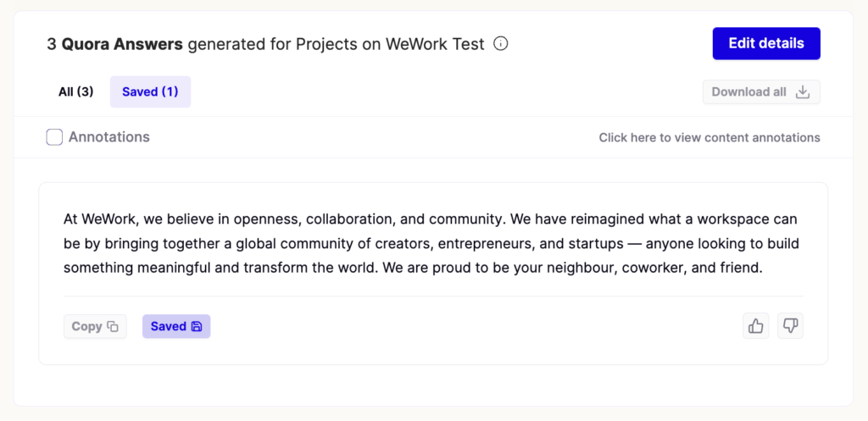The width and height of the screenshot is (868, 421).
Task: Click the copy icon in Copy button
Action: (113, 327)
